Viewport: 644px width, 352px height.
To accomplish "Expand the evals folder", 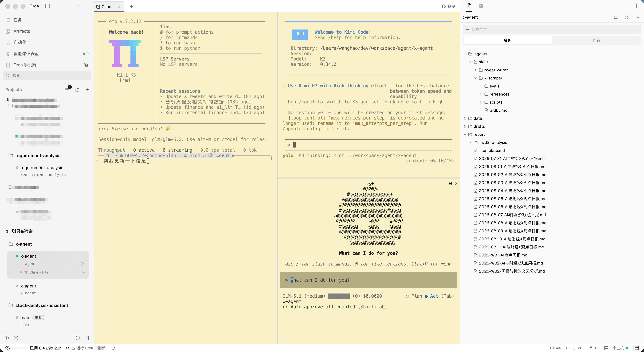I will [481, 86].
